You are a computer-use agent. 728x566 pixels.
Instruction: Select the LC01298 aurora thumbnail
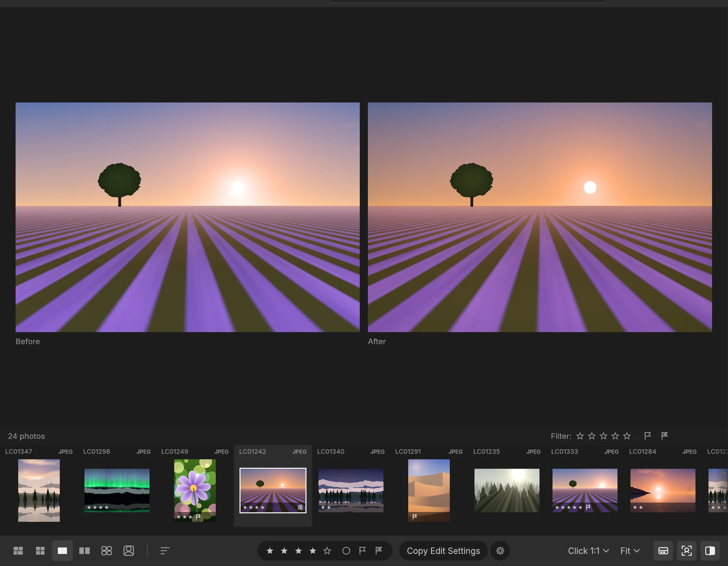click(117, 490)
